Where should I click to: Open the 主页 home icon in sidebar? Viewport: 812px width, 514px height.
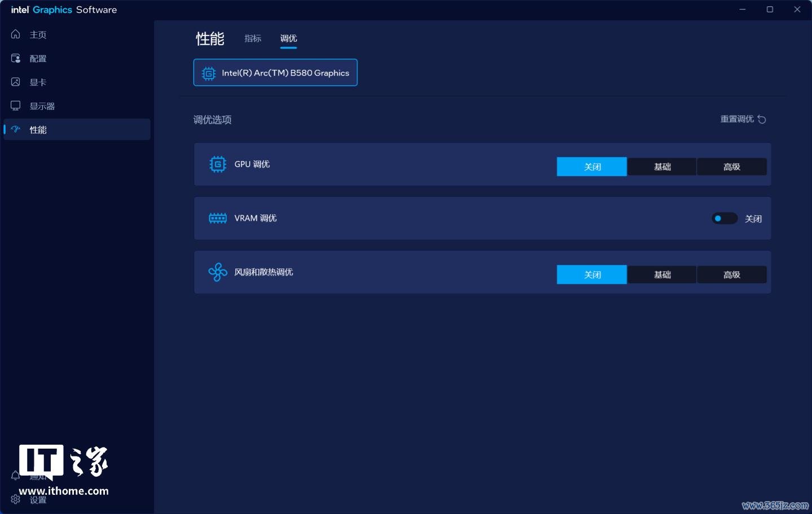click(x=16, y=34)
